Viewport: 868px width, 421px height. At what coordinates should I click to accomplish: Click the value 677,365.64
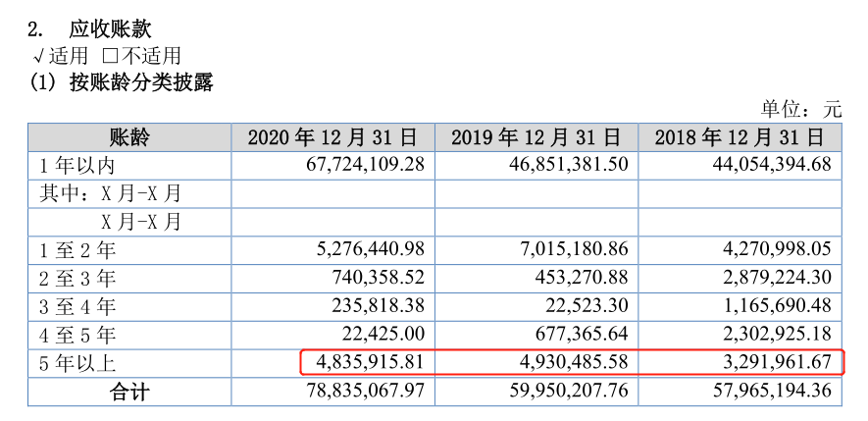click(583, 334)
